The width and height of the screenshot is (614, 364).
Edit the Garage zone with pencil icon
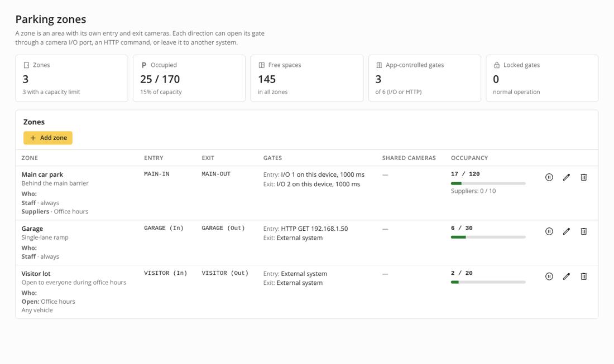[566, 231]
